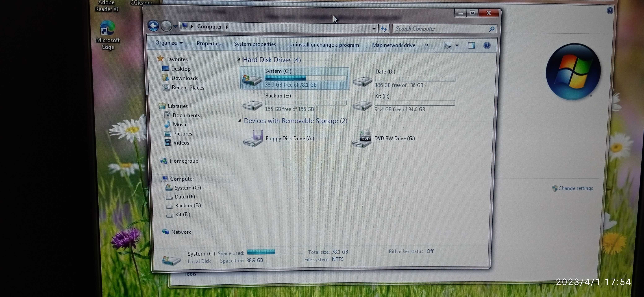This screenshot has width=644, height=297.
Task: Click the '155 GB free of 156 GB' text
Action: click(289, 109)
